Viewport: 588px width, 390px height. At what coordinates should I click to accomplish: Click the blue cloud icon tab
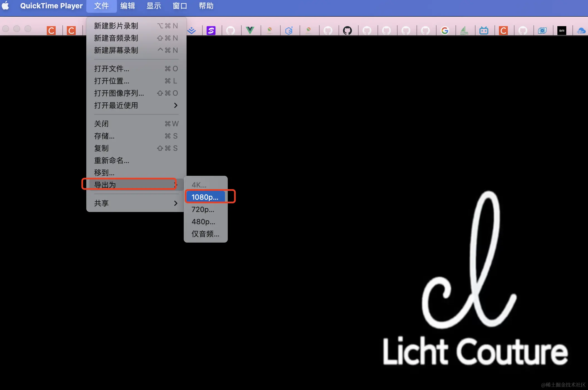pyautogui.click(x=581, y=30)
